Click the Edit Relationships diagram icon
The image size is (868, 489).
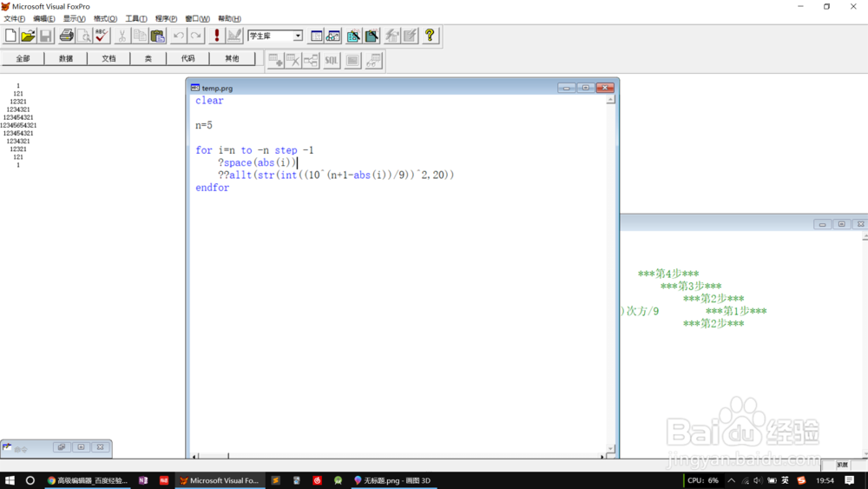(x=311, y=60)
